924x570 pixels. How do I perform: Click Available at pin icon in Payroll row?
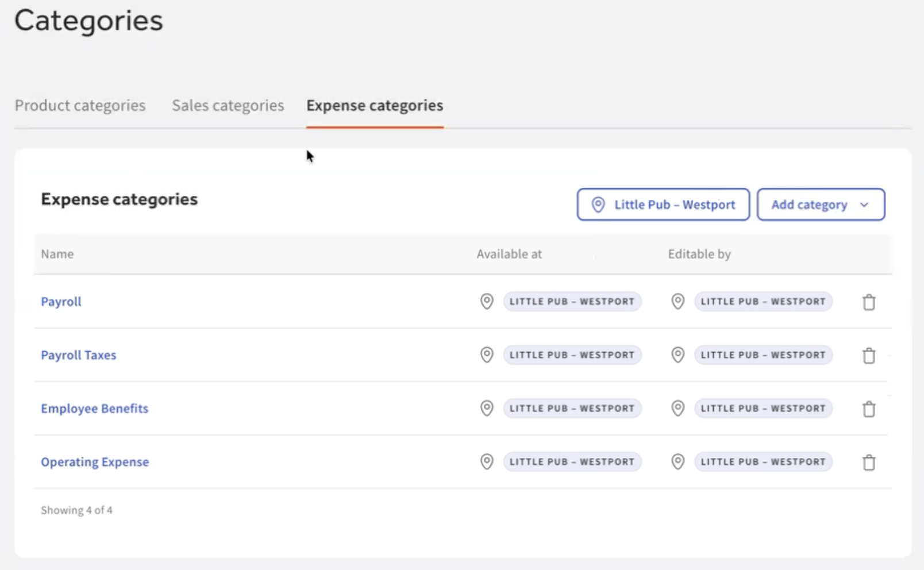pos(487,301)
